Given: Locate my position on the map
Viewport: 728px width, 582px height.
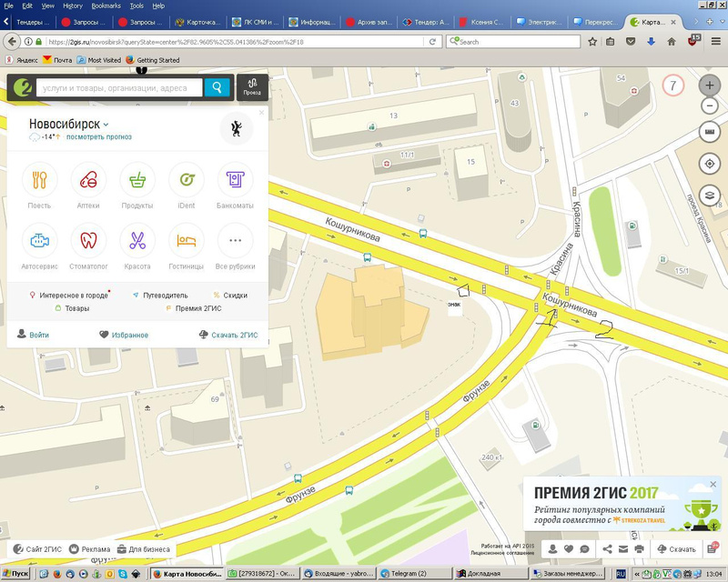Looking at the screenshot, I should 710,164.
